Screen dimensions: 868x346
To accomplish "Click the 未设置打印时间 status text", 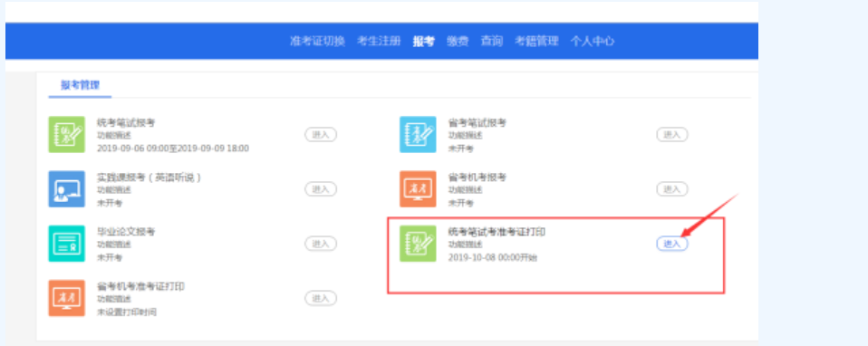I will [x=127, y=312].
